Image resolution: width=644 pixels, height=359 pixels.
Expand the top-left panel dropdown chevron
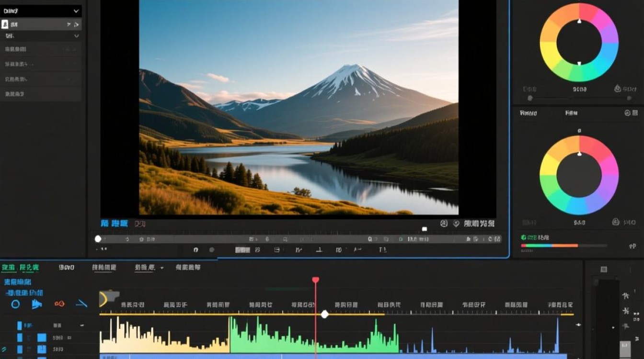click(76, 11)
